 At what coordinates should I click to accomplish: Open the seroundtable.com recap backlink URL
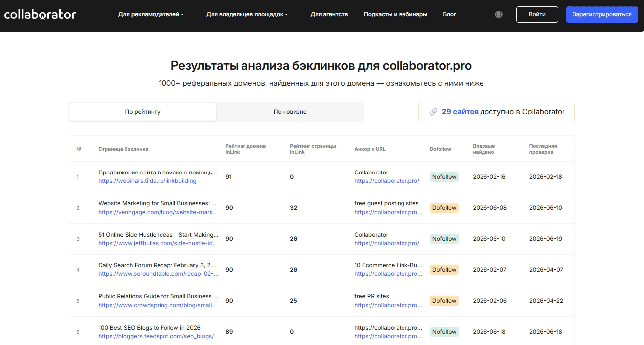(x=158, y=274)
